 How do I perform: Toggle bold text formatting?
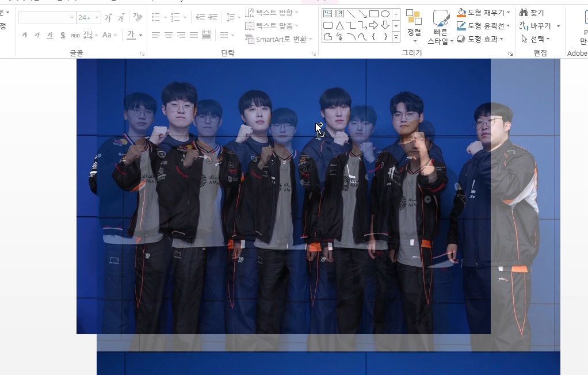(x=24, y=35)
